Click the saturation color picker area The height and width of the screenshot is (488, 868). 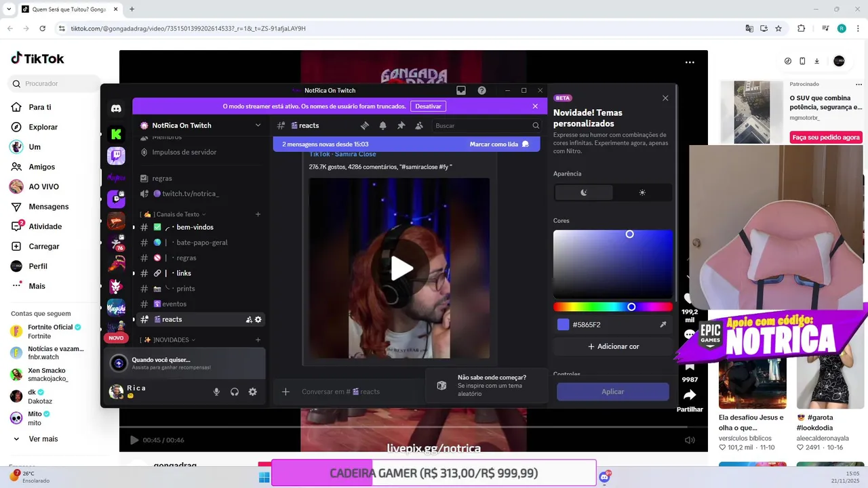click(613, 264)
